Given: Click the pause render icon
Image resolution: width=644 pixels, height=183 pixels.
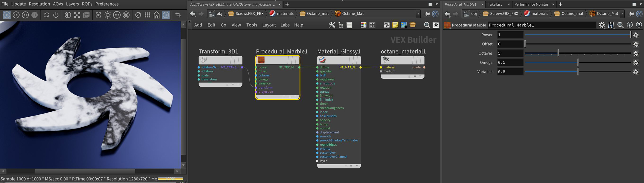Looking at the screenshot, I should click(34, 15).
